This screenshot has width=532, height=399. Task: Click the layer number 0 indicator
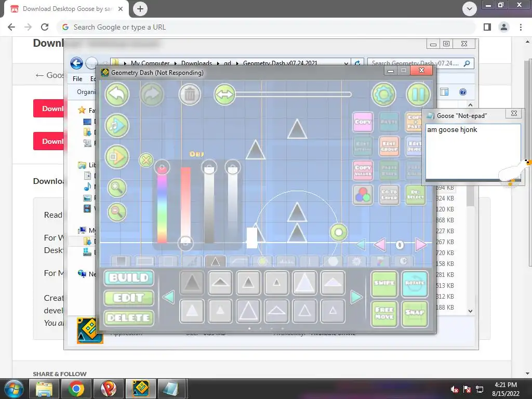click(400, 245)
